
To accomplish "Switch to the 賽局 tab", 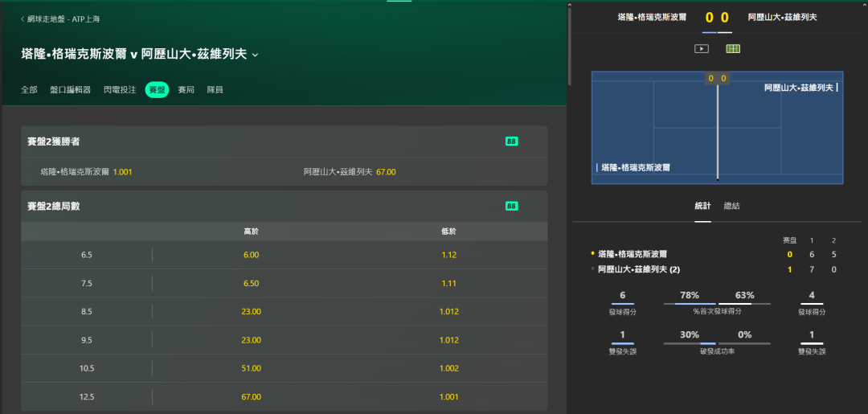I will point(186,90).
